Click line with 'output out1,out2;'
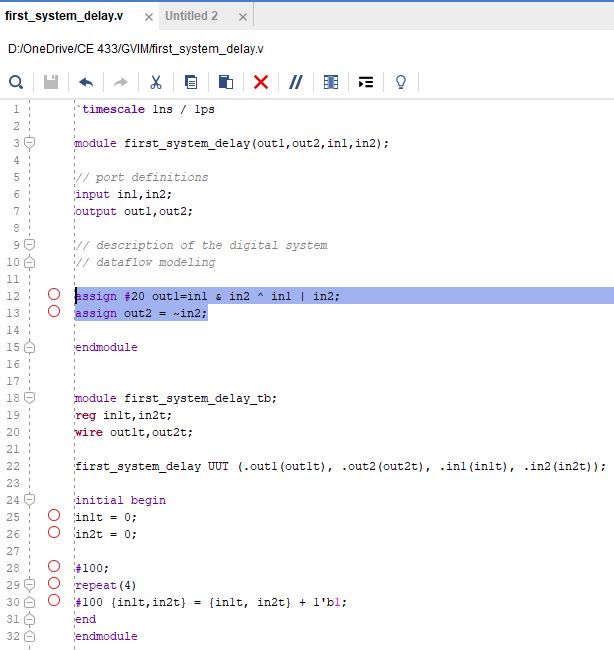The image size is (614, 650). pyautogui.click(x=133, y=211)
